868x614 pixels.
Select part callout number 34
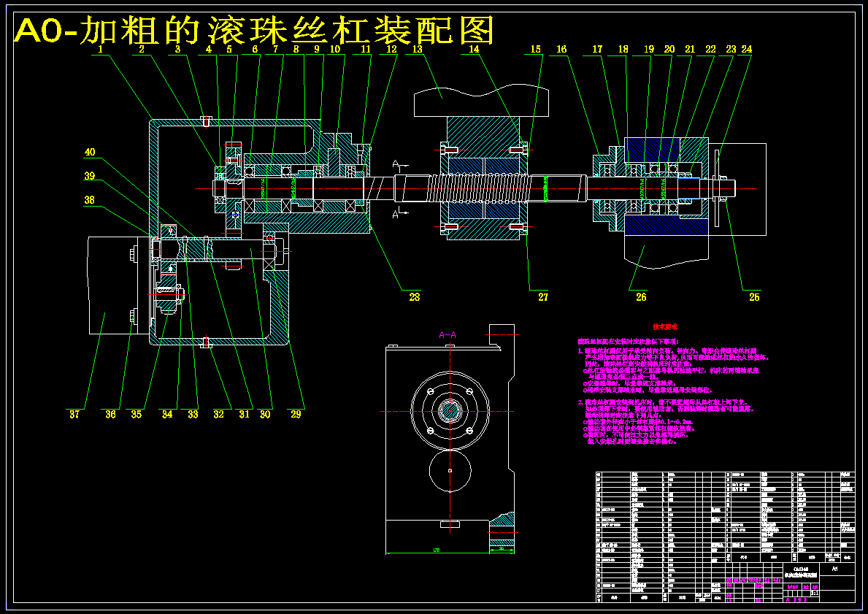pos(167,413)
